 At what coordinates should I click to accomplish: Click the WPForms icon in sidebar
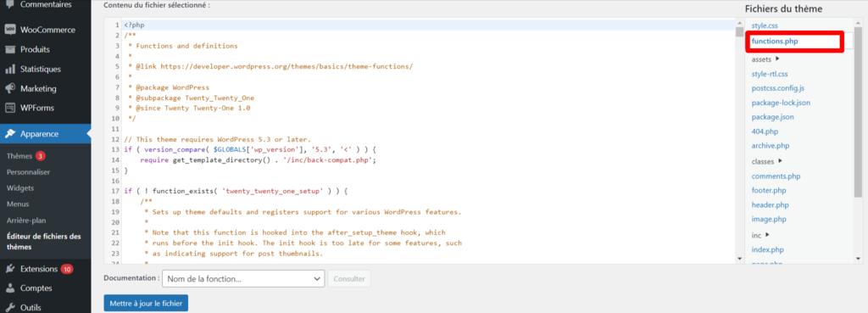coord(9,108)
